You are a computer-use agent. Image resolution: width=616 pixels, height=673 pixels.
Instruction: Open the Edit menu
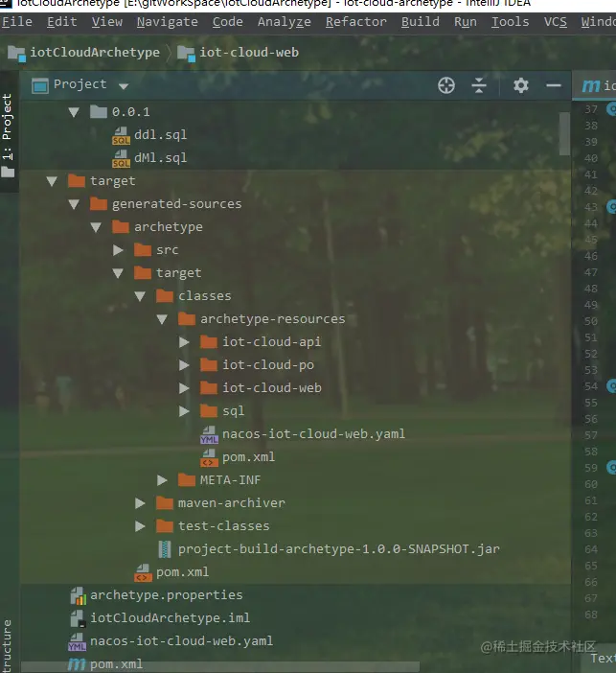click(x=61, y=22)
